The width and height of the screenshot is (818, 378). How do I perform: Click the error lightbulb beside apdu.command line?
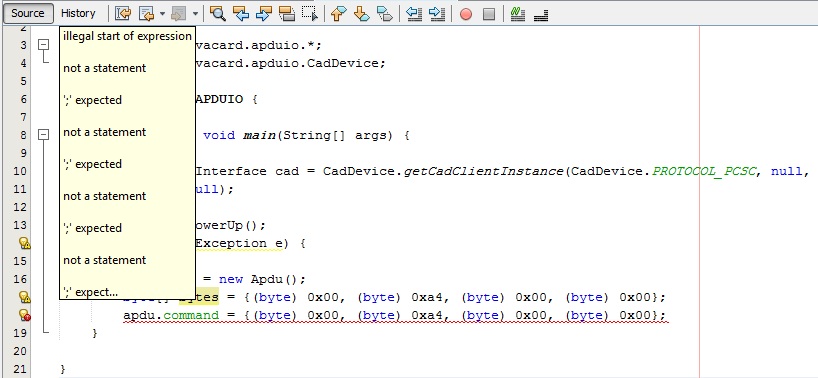point(25,315)
